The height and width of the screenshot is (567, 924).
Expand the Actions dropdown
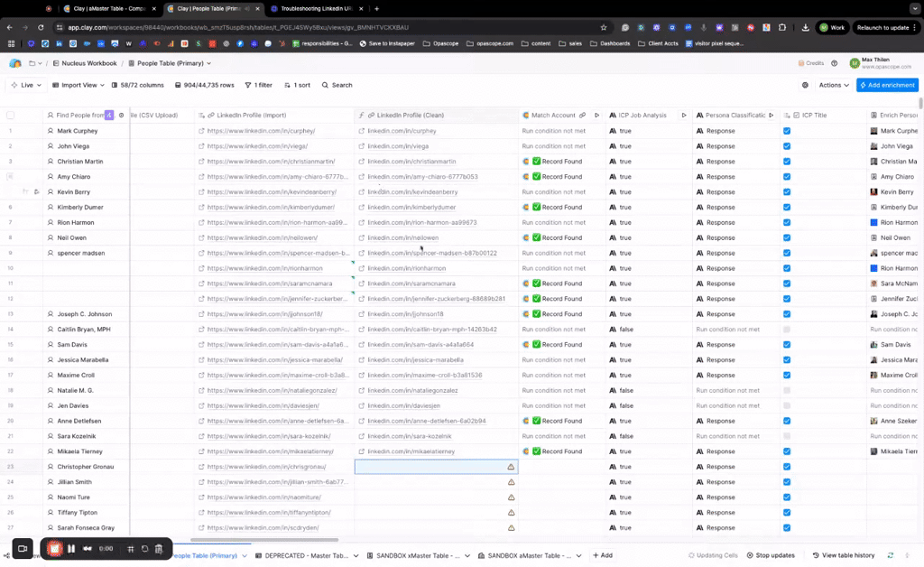(834, 85)
